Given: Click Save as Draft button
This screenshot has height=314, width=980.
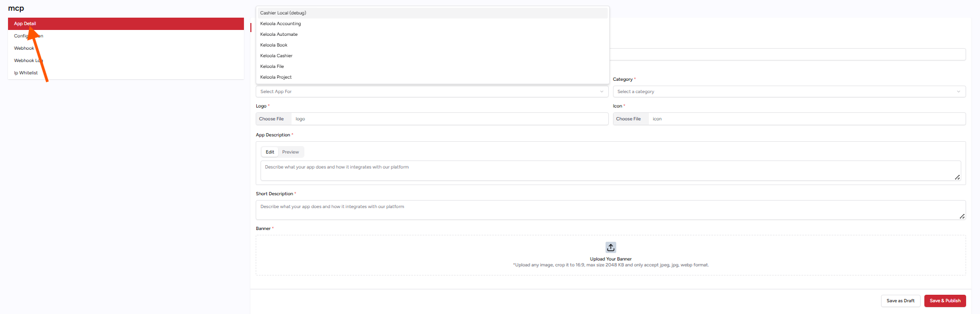Looking at the screenshot, I should click(x=901, y=301).
